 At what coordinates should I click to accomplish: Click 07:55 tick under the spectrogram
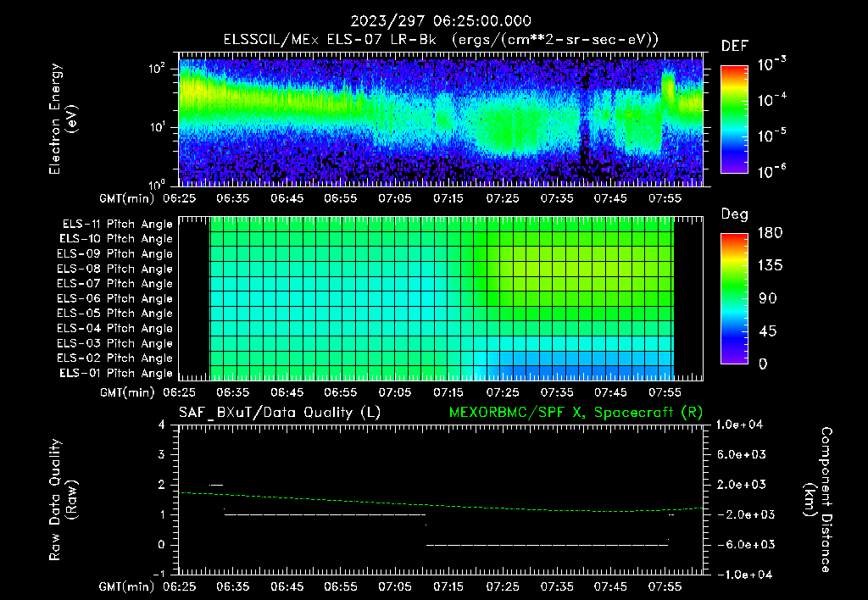665,198
